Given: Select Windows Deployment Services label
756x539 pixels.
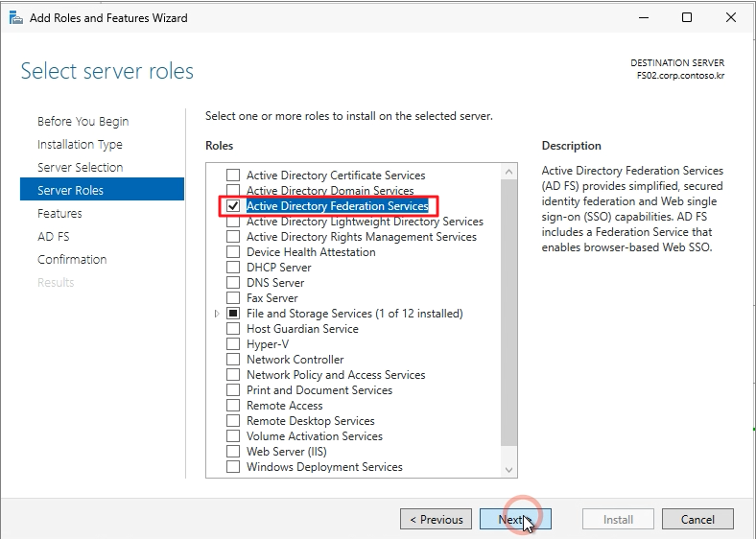Looking at the screenshot, I should pyautogui.click(x=324, y=467).
